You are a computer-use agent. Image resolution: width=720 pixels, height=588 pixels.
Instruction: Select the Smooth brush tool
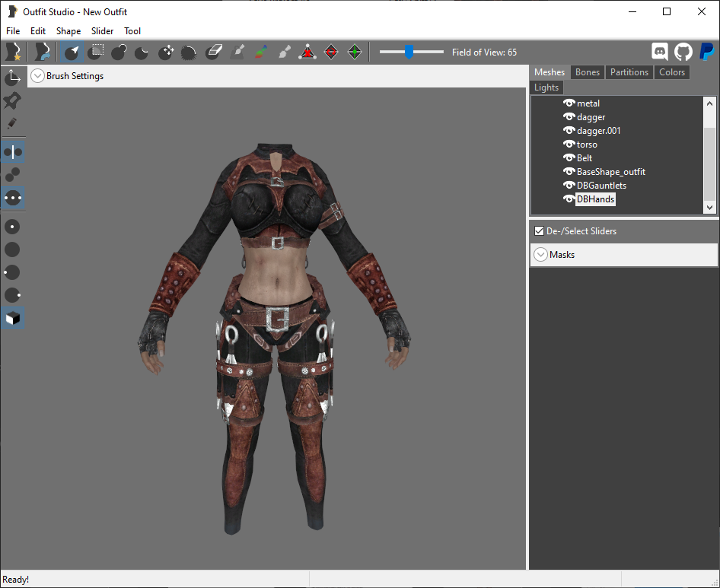[190, 52]
